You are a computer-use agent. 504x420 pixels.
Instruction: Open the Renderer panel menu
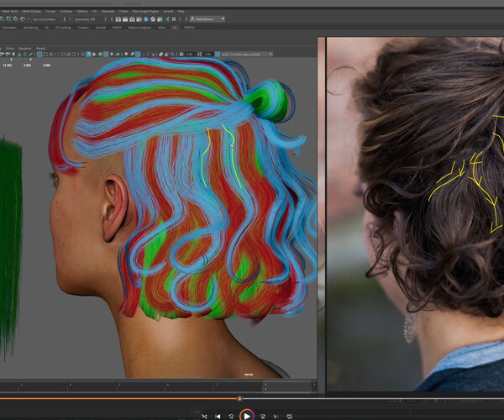pyautogui.click(x=24, y=48)
